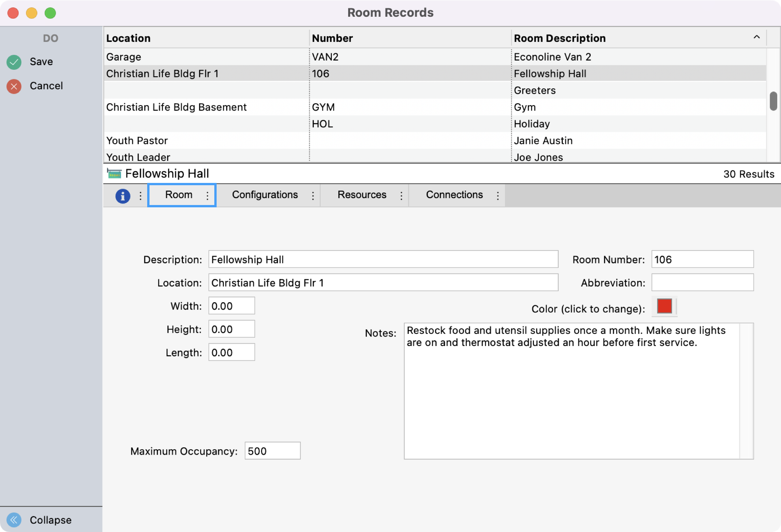The height and width of the screenshot is (532, 781).
Task: Click the dots handle on Connections tab
Action: [498, 196]
